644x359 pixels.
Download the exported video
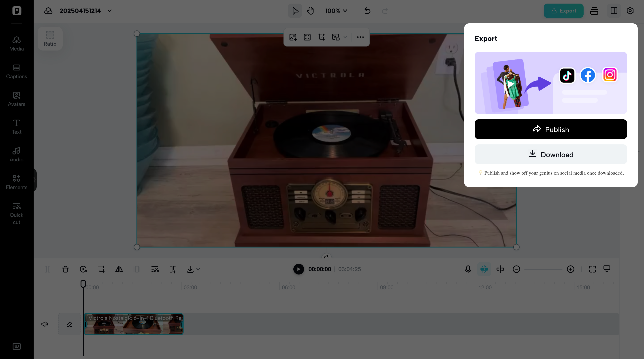[x=550, y=154]
